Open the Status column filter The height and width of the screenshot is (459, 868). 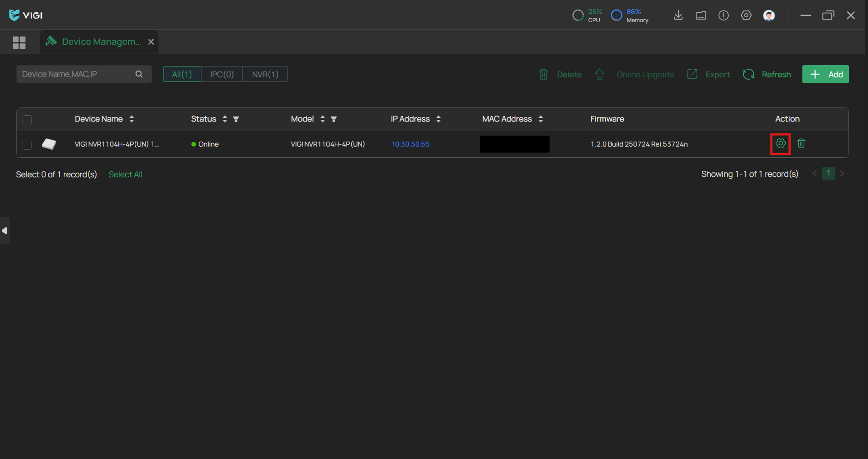(236, 119)
